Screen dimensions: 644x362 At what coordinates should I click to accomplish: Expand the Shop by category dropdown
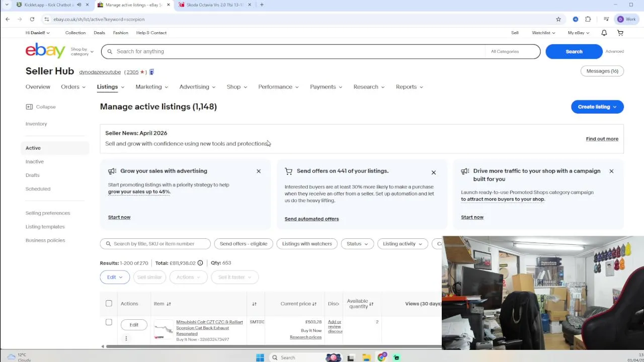point(82,51)
